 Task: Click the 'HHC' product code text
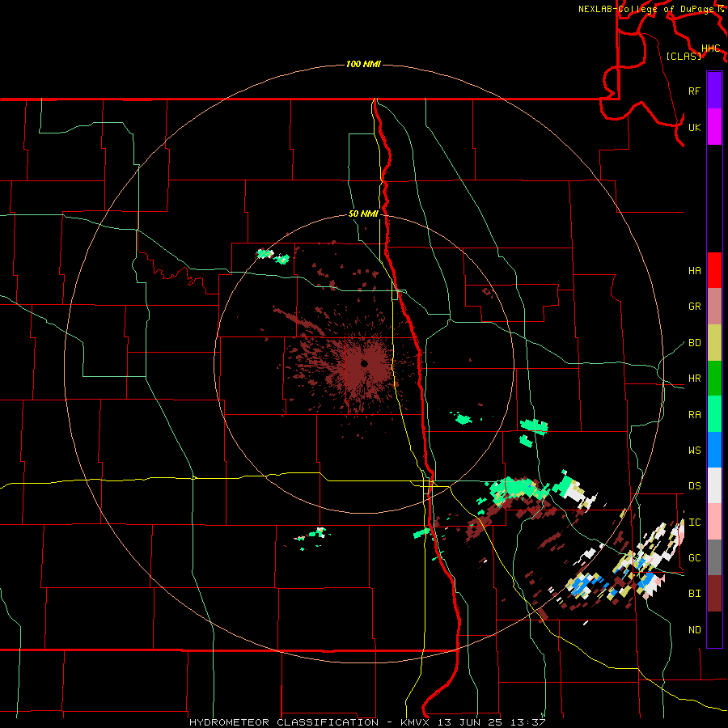711,49
